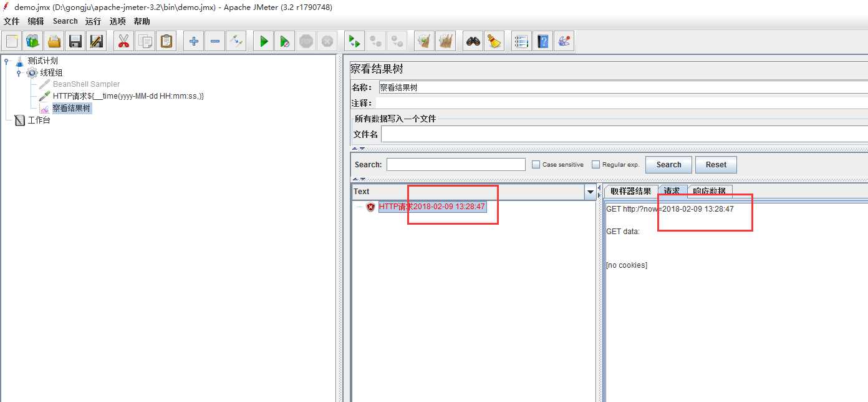
Task: Click the Remote Stop All icon
Action: (375, 41)
